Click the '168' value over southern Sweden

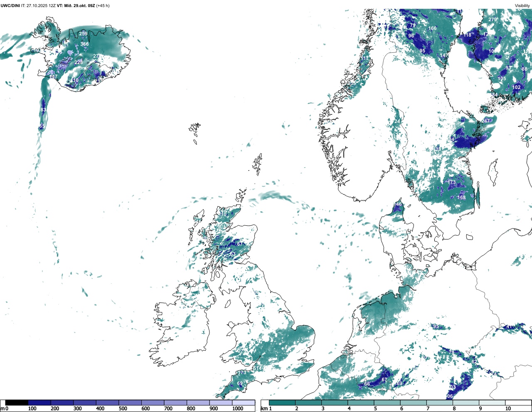tap(462, 197)
